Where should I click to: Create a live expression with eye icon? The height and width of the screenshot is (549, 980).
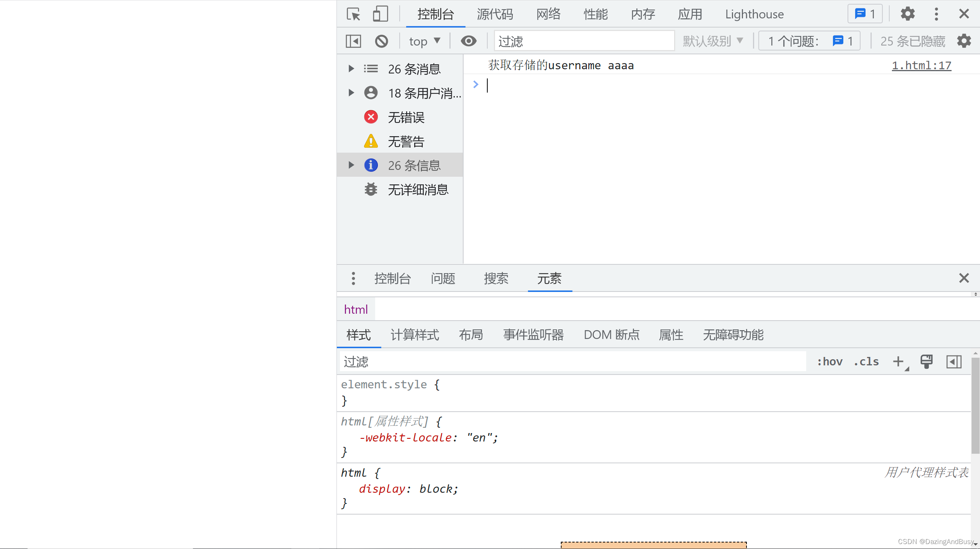coord(469,41)
